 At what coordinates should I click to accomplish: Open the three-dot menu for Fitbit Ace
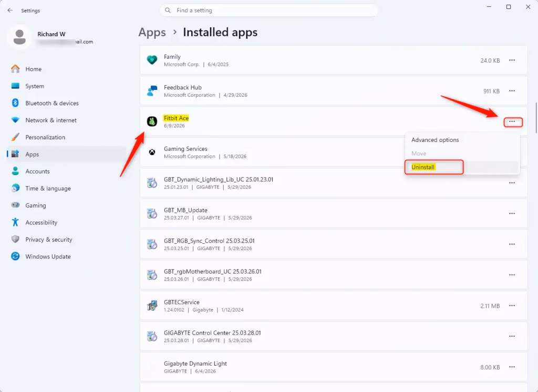pyautogui.click(x=512, y=121)
